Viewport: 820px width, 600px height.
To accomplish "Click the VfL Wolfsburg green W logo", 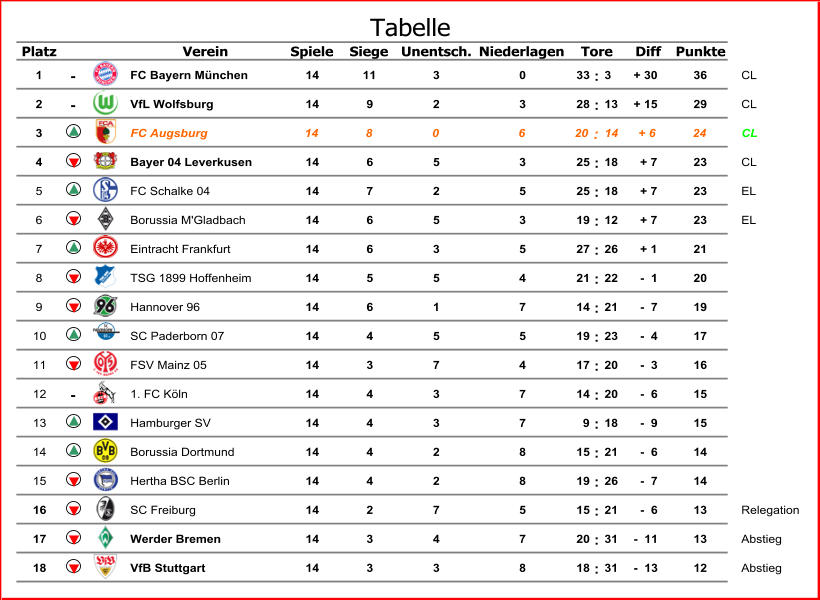I will [105, 104].
